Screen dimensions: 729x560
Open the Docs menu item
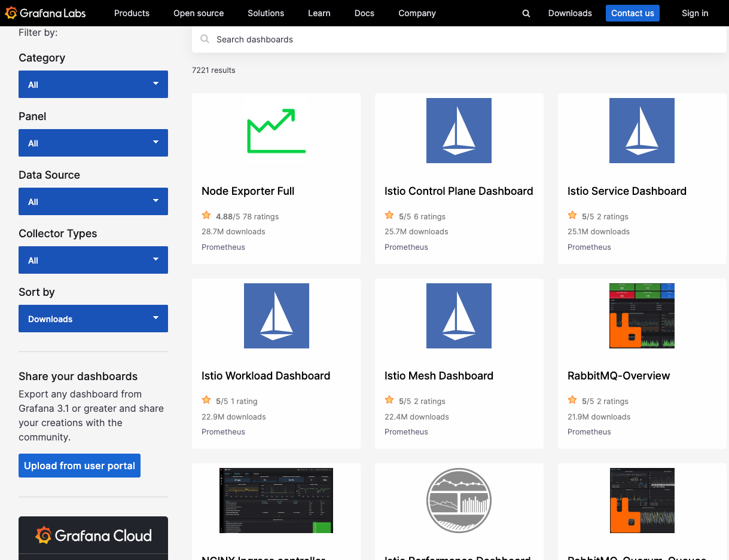pos(364,13)
